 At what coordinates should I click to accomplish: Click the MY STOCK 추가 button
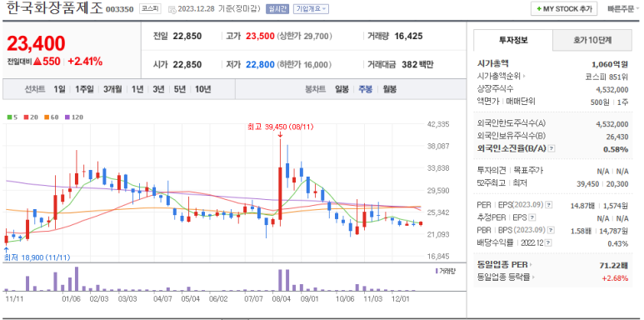(564, 9)
